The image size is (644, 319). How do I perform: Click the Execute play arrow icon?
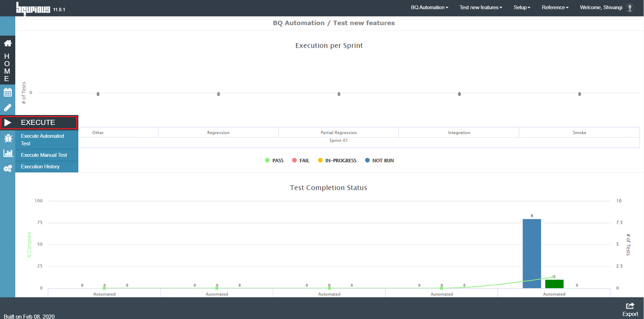coord(7,123)
